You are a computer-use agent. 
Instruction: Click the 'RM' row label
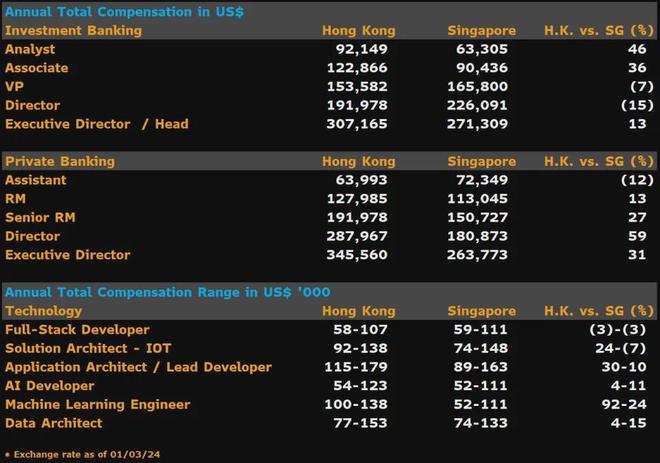[x=16, y=199]
